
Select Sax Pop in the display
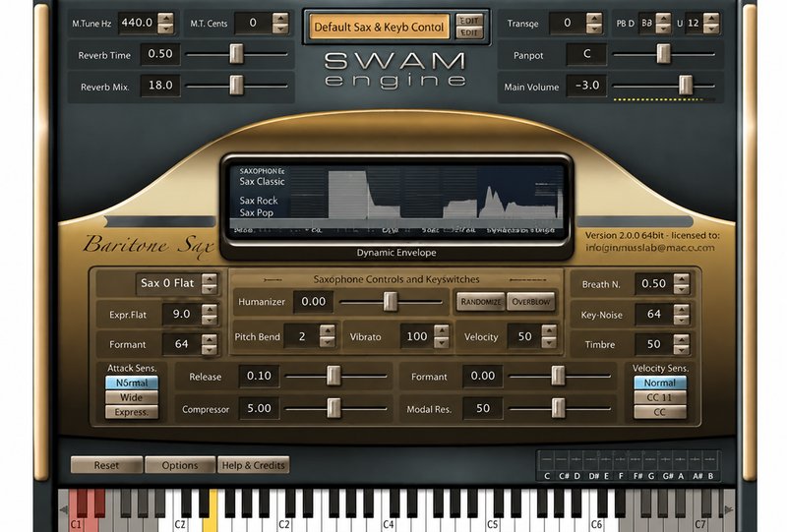point(257,212)
